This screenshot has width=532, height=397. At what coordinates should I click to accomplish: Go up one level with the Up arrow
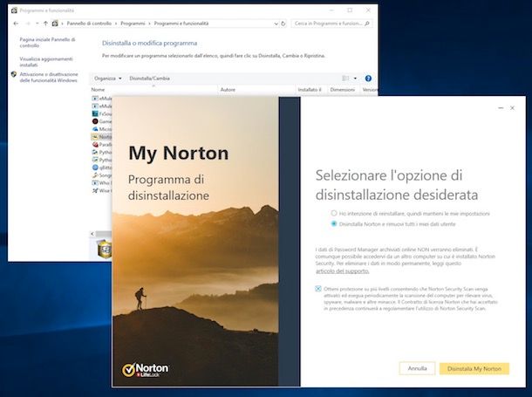click(46, 24)
